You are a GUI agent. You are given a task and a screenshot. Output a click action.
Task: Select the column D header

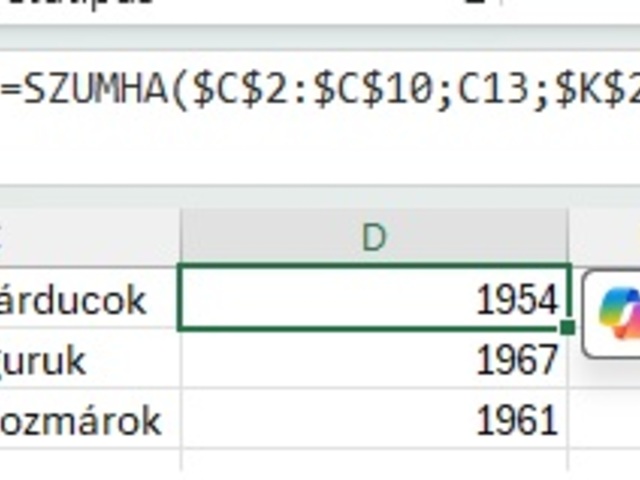374,237
